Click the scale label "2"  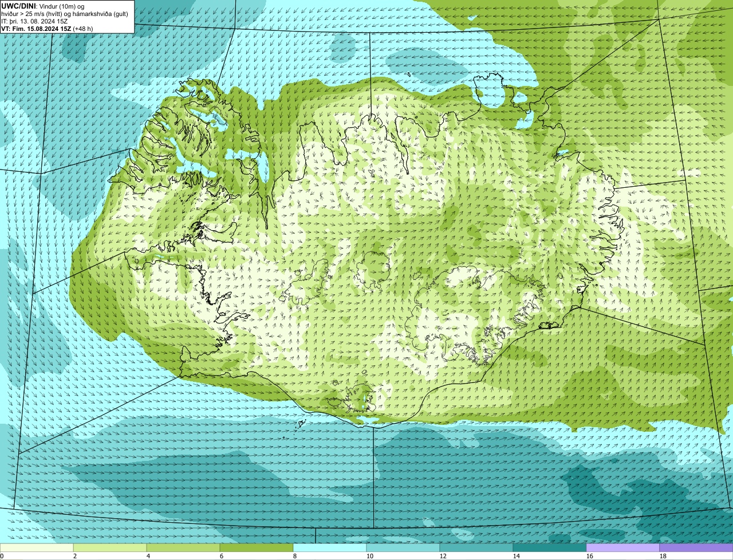pyautogui.click(x=75, y=556)
